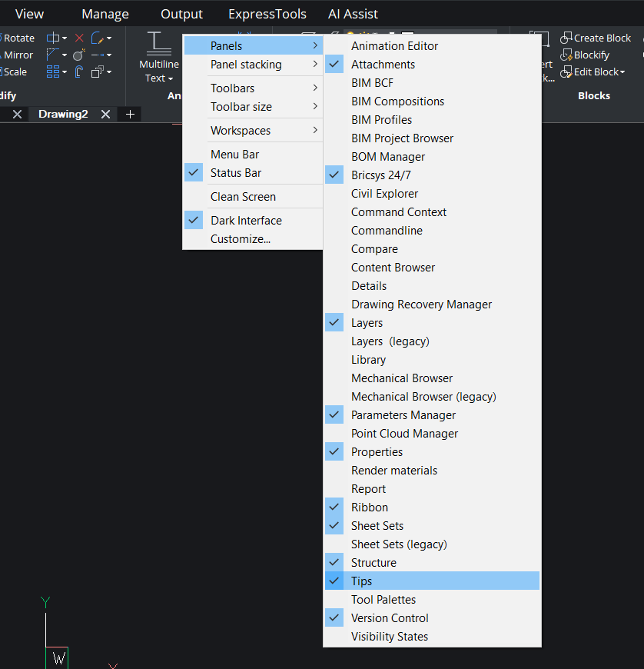
Task: Switch to the Drawing2 tab
Action: coord(63,114)
